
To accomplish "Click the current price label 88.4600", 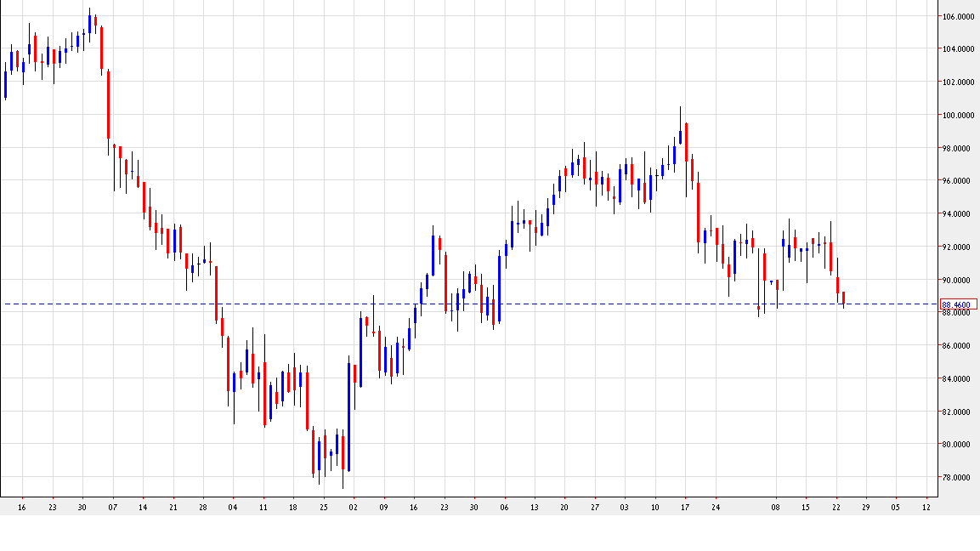I will tap(959, 305).
